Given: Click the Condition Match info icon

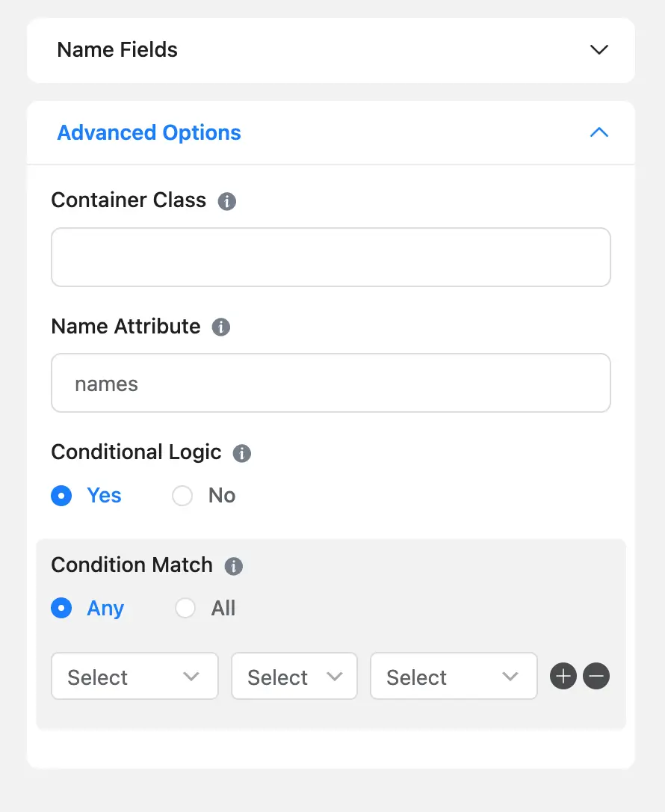Looking at the screenshot, I should [x=233, y=566].
